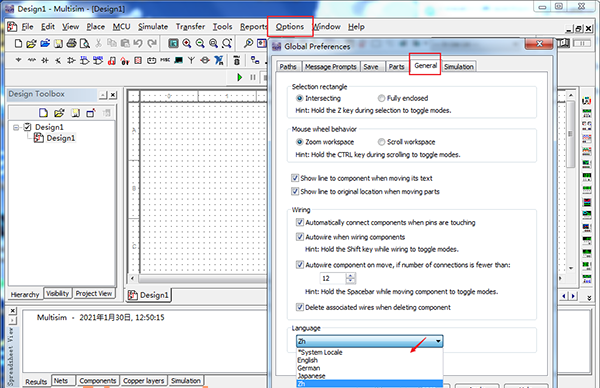Place a TTL logic component
The height and width of the screenshot is (388, 600).
[x=85, y=60]
